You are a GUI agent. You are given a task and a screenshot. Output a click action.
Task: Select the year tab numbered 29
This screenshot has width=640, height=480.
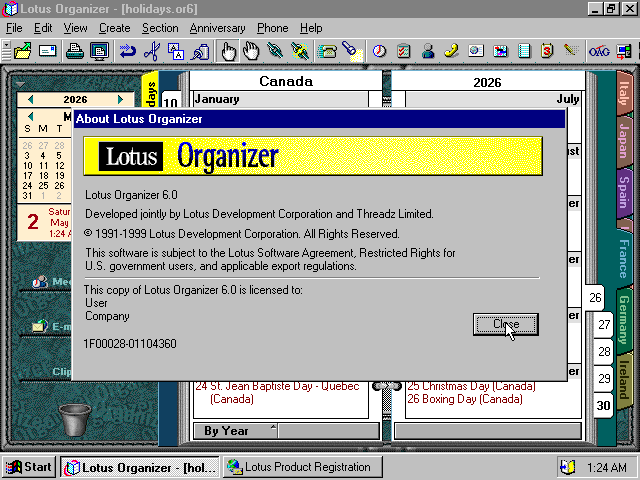pyautogui.click(x=604, y=379)
